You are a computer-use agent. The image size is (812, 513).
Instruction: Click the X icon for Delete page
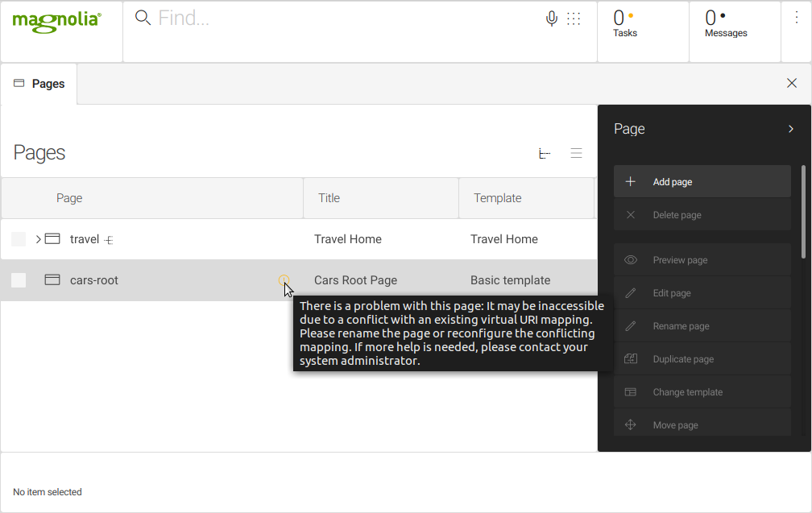coord(630,215)
